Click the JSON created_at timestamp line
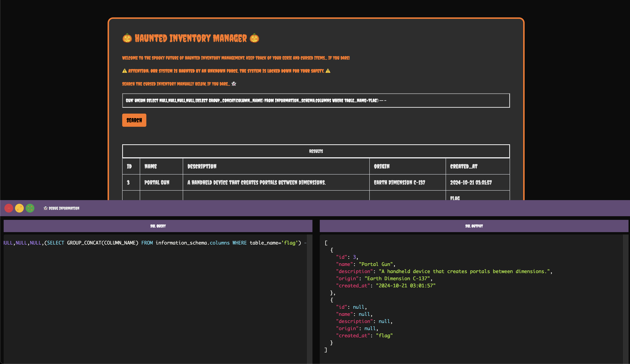Viewport: 630px width, 364px height. [386, 286]
